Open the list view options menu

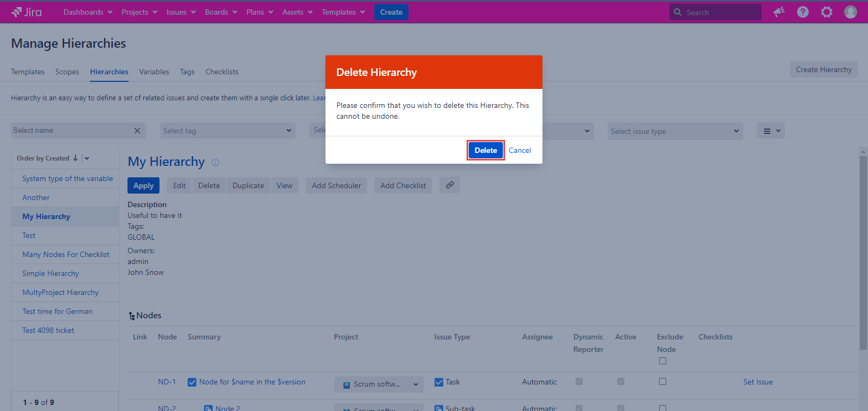click(x=770, y=131)
